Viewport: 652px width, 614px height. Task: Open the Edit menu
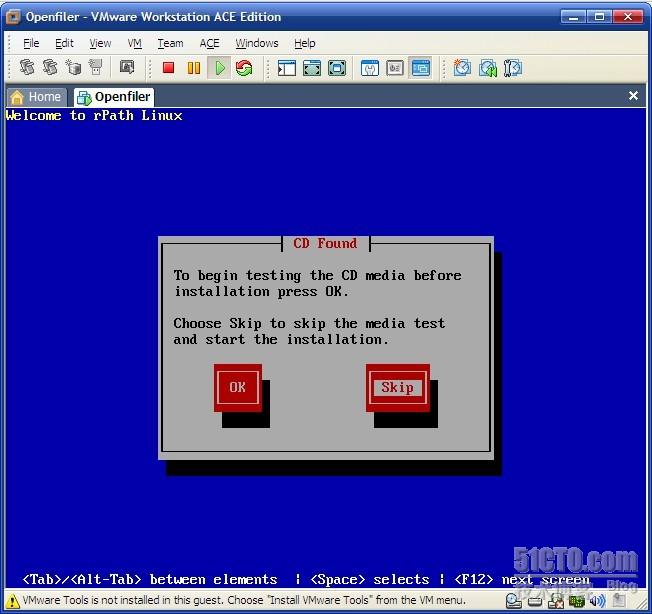[x=64, y=43]
